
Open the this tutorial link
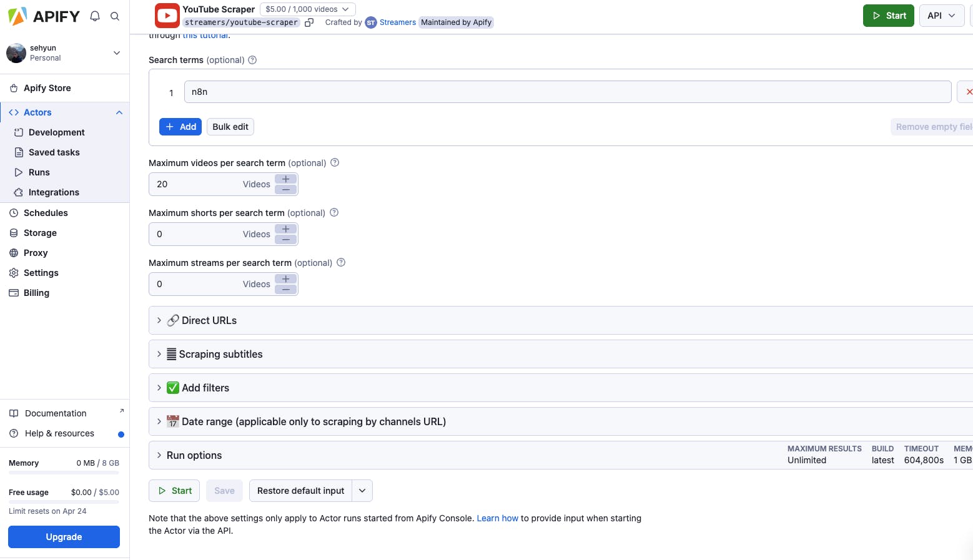click(205, 36)
